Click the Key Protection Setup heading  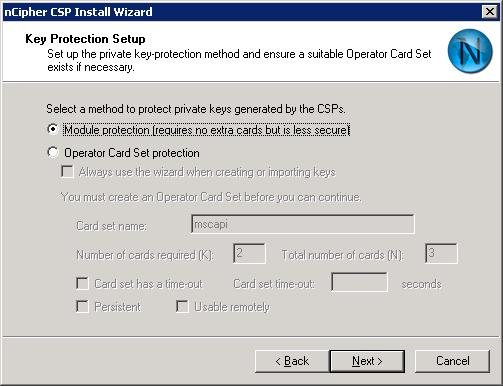coord(85,39)
